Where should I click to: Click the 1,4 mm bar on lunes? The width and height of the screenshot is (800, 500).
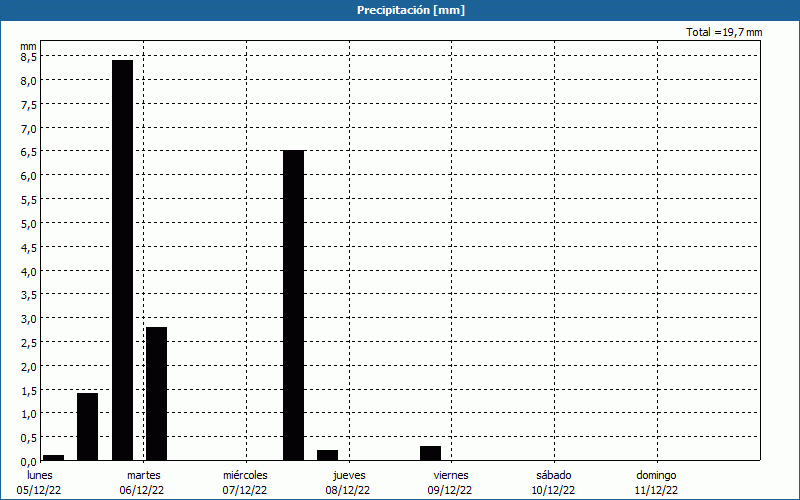coord(87,427)
